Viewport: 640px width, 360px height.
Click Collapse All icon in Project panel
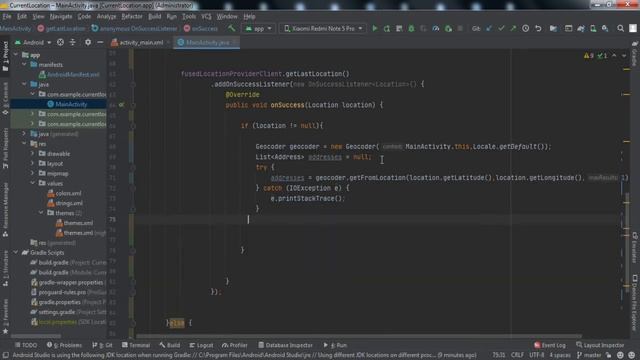pyautogui.click(x=73, y=42)
